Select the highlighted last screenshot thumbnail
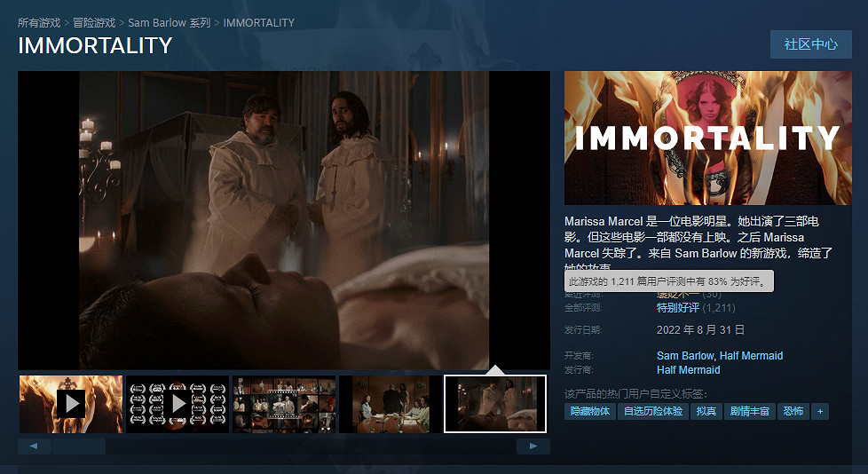868x474 pixels. pos(495,404)
